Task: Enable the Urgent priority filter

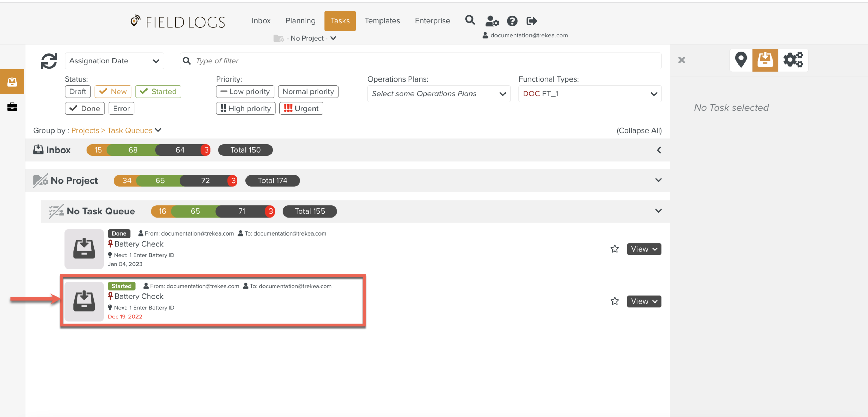Action: [x=301, y=109]
